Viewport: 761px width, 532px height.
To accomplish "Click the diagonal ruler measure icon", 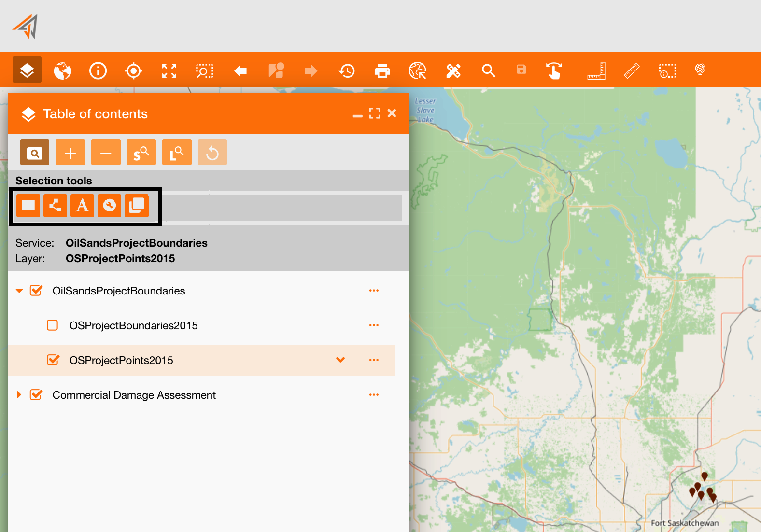I will point(632,71).
